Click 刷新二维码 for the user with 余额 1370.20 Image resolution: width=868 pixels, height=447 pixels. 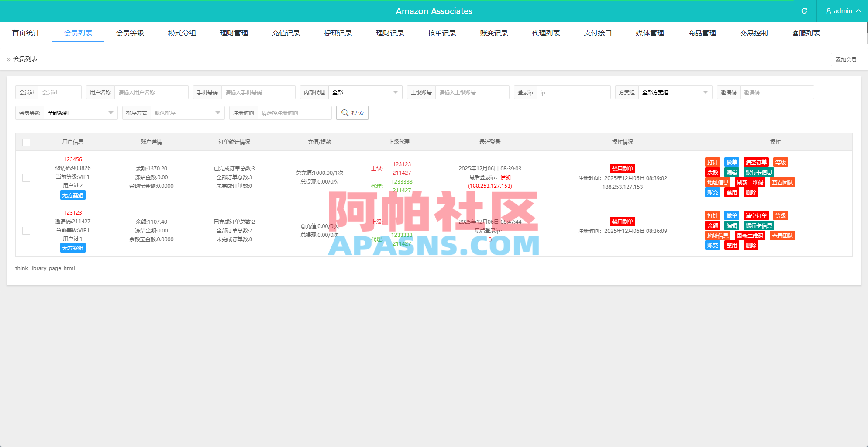coord(750,183)
